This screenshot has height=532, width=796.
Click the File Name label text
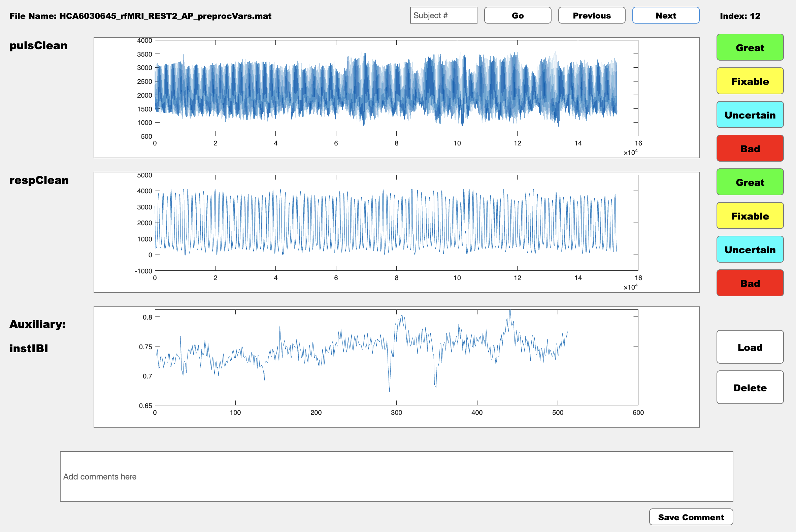140,16
